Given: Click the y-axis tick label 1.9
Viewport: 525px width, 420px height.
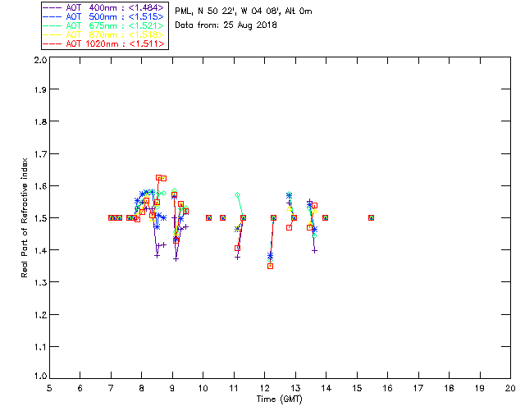Looking at the screenshot, I should point(40,89).
